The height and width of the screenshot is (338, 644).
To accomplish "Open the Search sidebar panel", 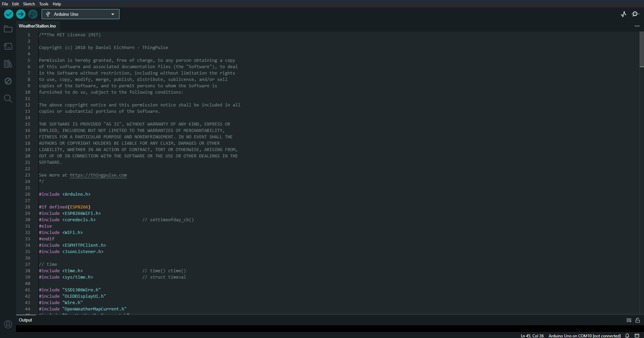I will (8, 99).
